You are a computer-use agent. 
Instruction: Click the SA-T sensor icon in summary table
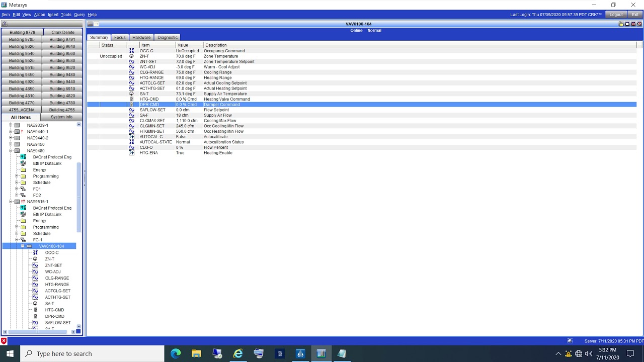132,94
